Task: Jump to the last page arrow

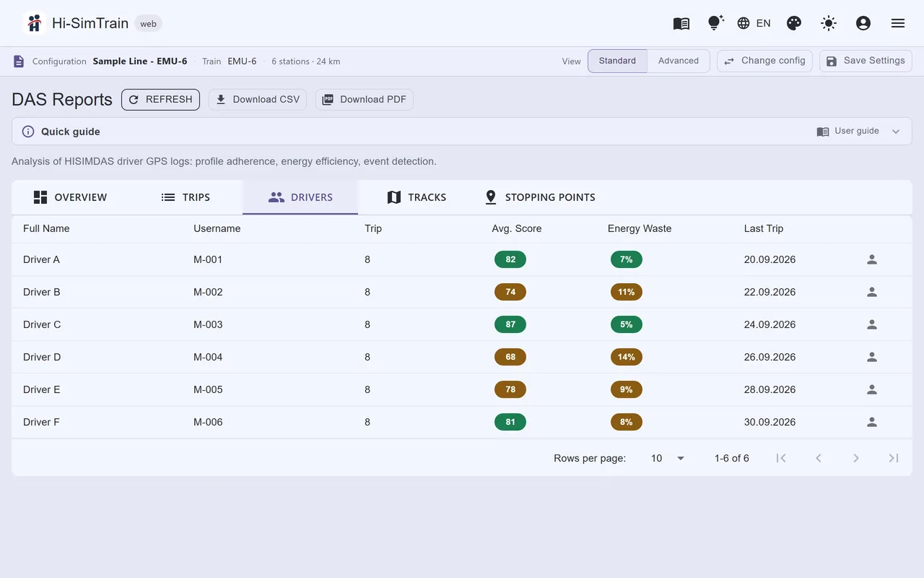Action: point(894,458)
